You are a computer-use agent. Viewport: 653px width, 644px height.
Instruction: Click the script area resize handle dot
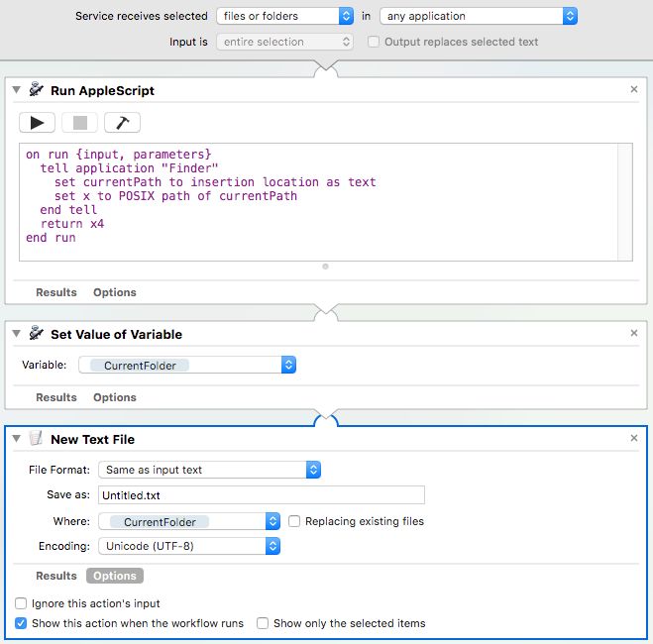[325, 267]
